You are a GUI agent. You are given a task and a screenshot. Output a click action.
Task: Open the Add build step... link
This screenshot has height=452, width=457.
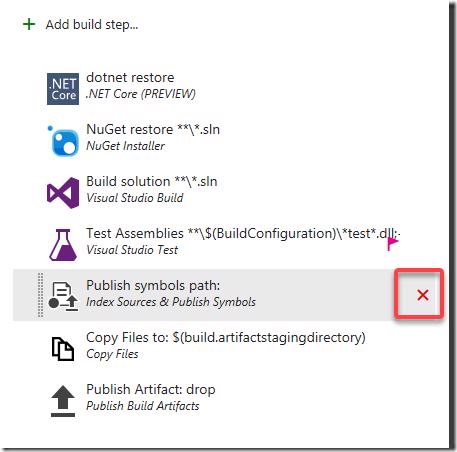(92, 25)
